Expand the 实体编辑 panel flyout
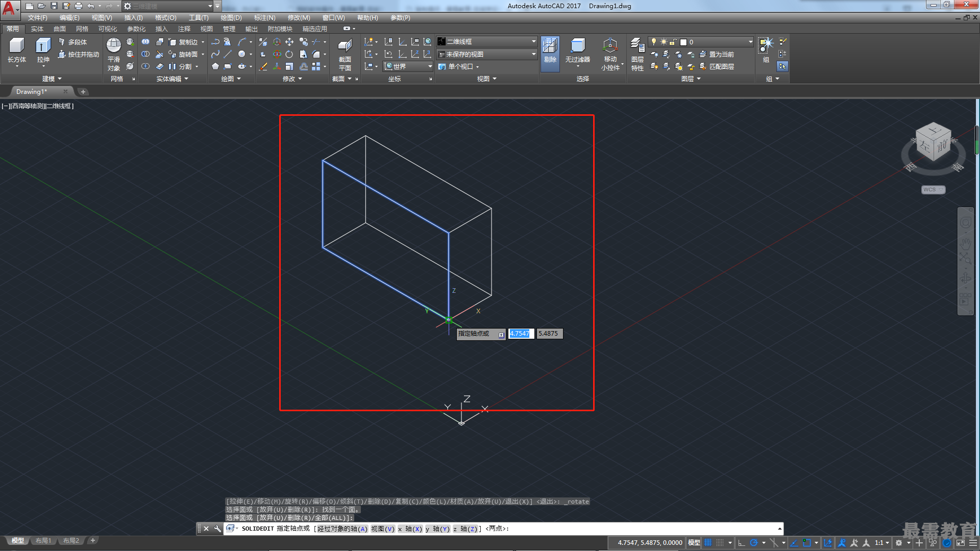This screenshot has height=551, width=980. point(172,79)
